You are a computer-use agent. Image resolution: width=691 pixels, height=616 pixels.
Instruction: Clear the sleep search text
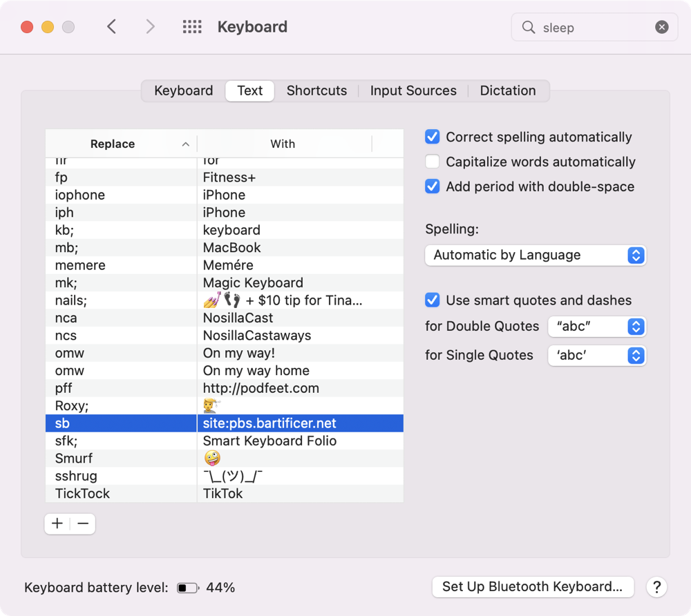661,27
